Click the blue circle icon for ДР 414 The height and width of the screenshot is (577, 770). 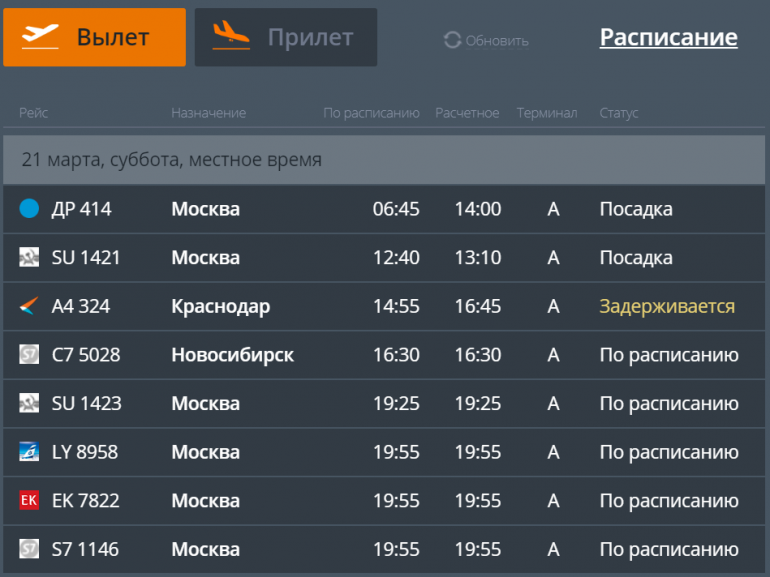(x=29, y=208)
